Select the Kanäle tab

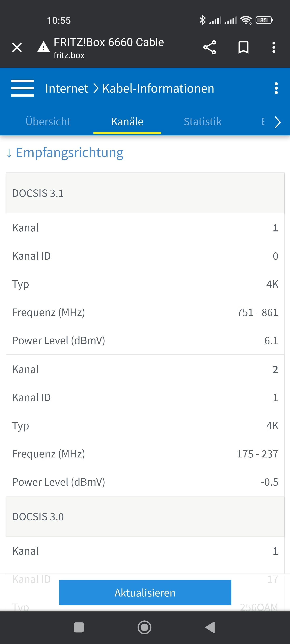click(127, 122)
